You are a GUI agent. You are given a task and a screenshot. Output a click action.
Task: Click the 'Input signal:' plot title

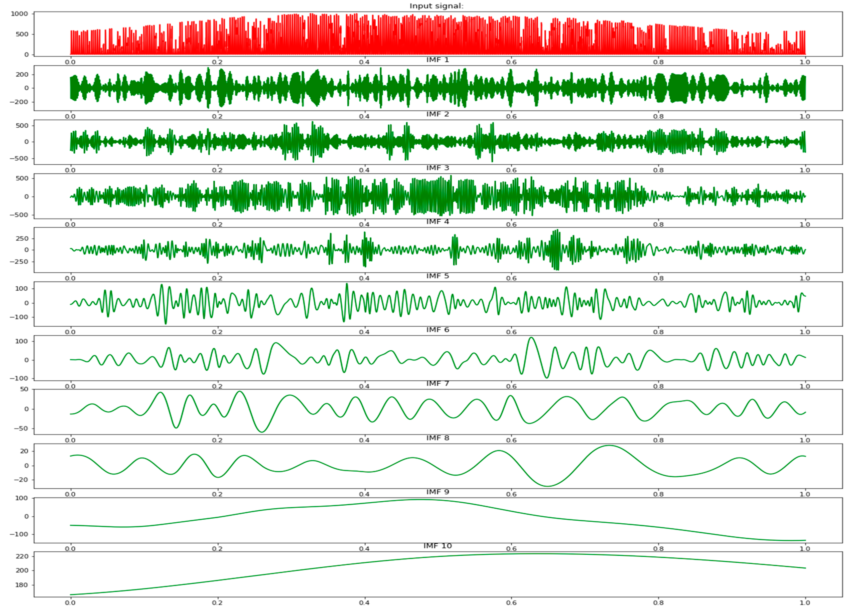click(x=437, y=6)
